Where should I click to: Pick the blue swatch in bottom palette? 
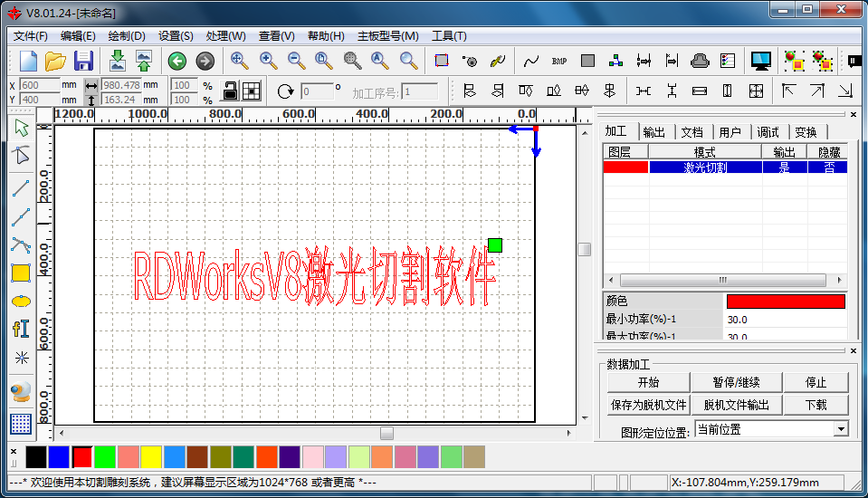59,457
